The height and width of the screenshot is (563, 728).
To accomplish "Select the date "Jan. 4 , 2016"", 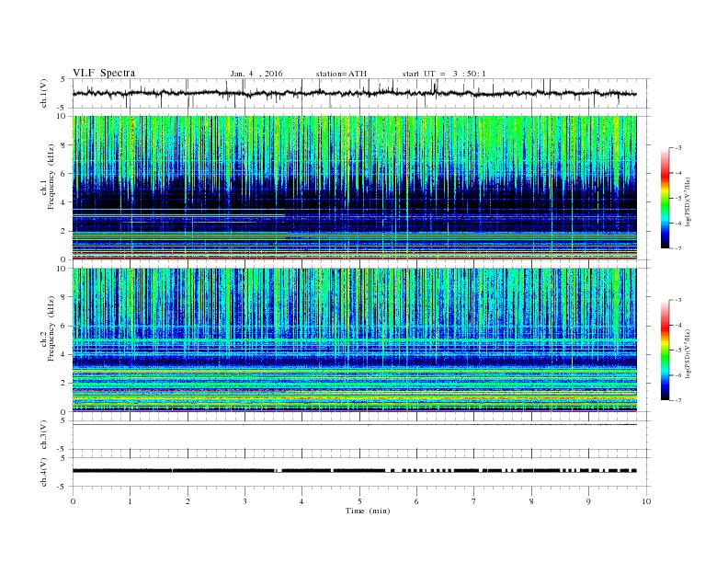I will (x=256, y=74).
